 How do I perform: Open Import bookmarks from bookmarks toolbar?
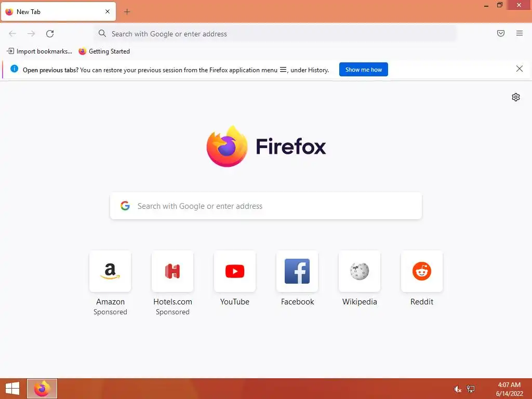pyautogui.click(x=39, y=51)
